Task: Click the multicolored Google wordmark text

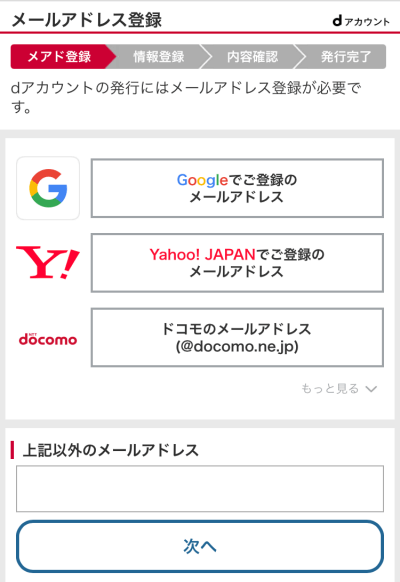Action: click(x=202, y=180)
